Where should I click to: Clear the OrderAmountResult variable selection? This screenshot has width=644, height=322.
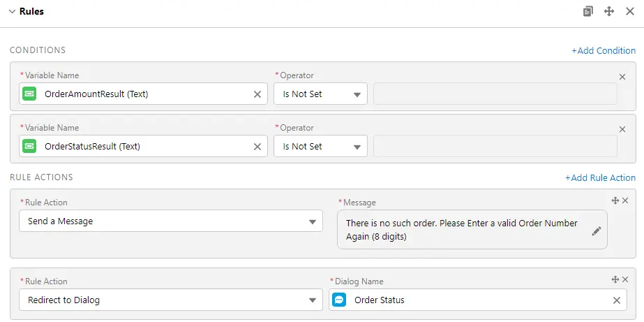point(257,94)
